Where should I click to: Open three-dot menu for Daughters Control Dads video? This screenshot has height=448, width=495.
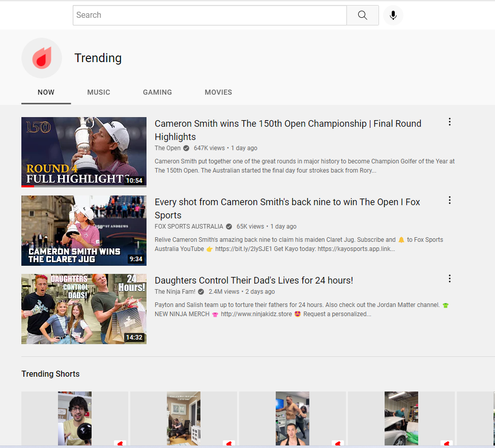point(449,278)
